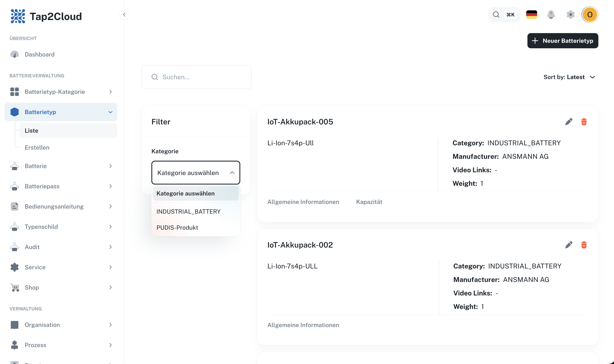Collapse the Kategorie auswählen dropdown
Screen dimensions: 614x364
click(232, 173)
